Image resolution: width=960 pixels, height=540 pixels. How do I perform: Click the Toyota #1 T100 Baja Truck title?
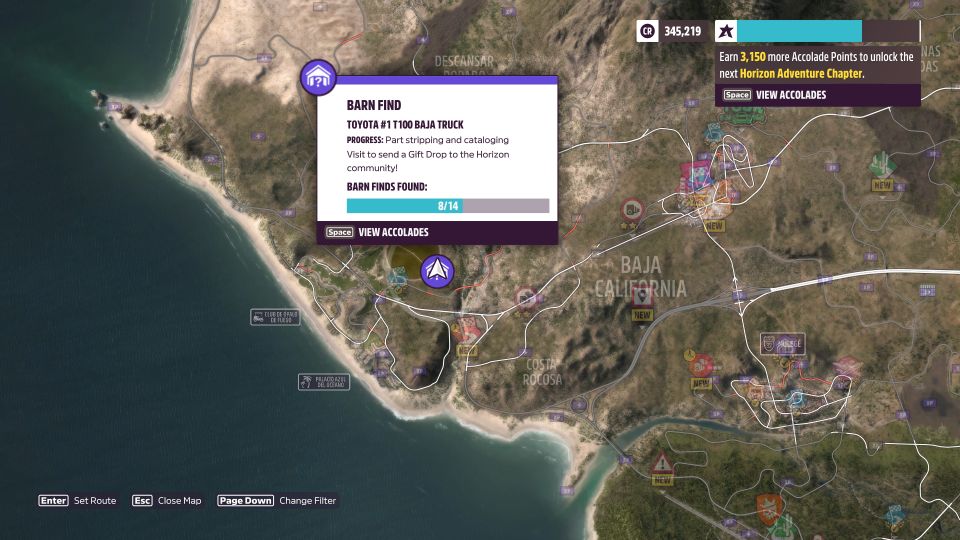point(405,124)
